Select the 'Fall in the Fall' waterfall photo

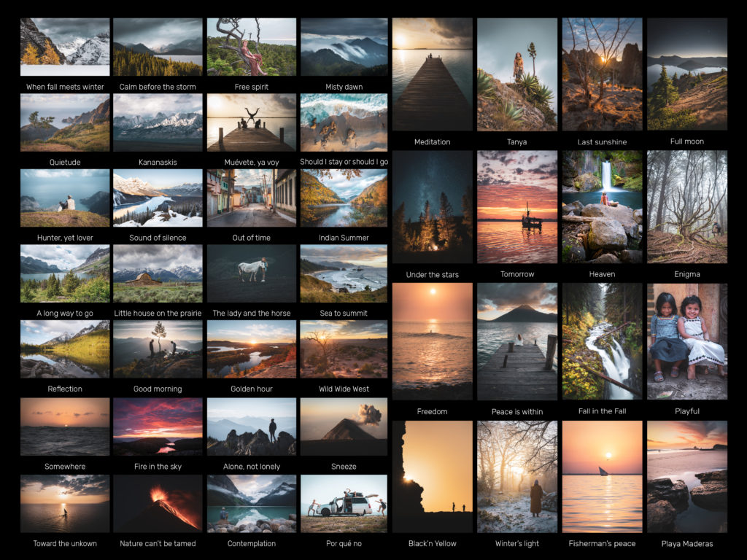pyautogui.click(x=602, y=341)
